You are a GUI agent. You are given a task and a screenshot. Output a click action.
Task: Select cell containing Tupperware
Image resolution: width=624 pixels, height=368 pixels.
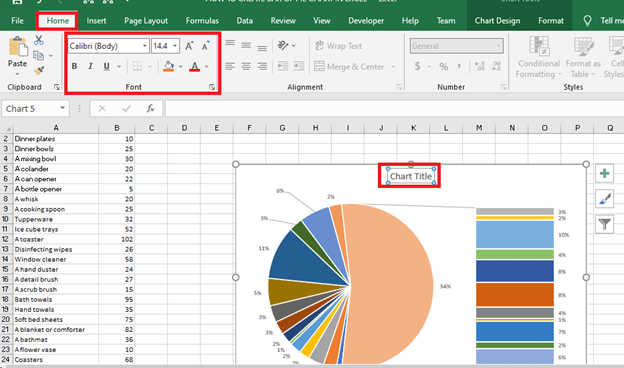pos(56,219)
